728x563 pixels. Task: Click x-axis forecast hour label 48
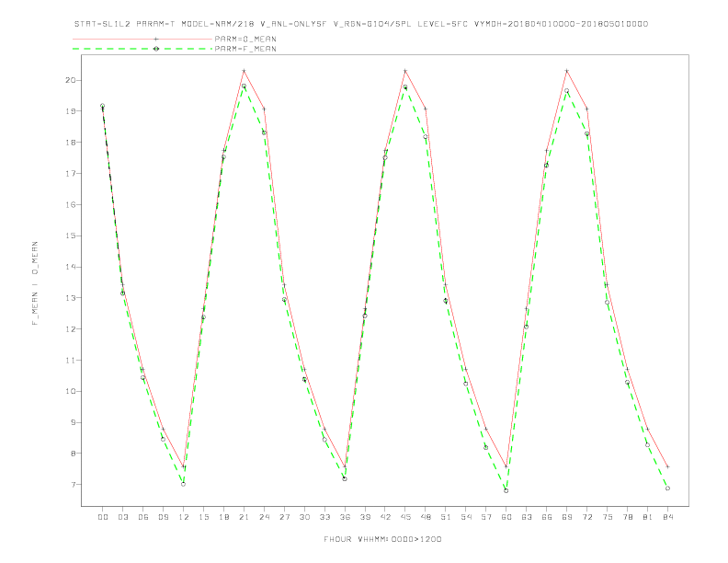pos(426,517)
